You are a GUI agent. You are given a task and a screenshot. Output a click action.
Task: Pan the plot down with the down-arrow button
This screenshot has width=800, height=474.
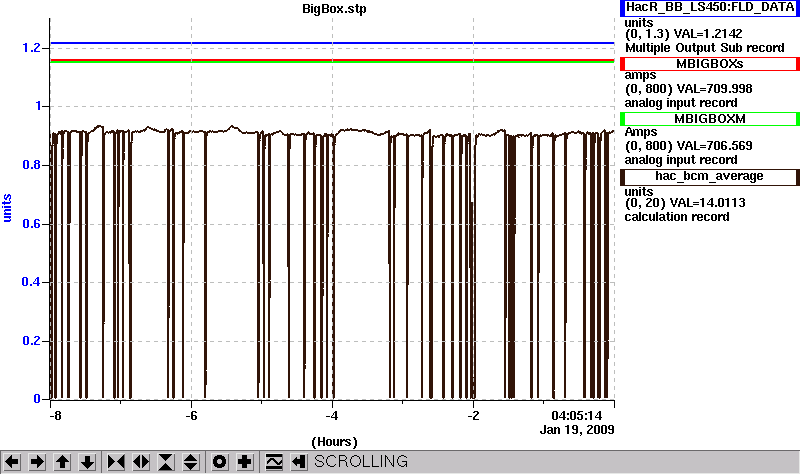[87, 462]
